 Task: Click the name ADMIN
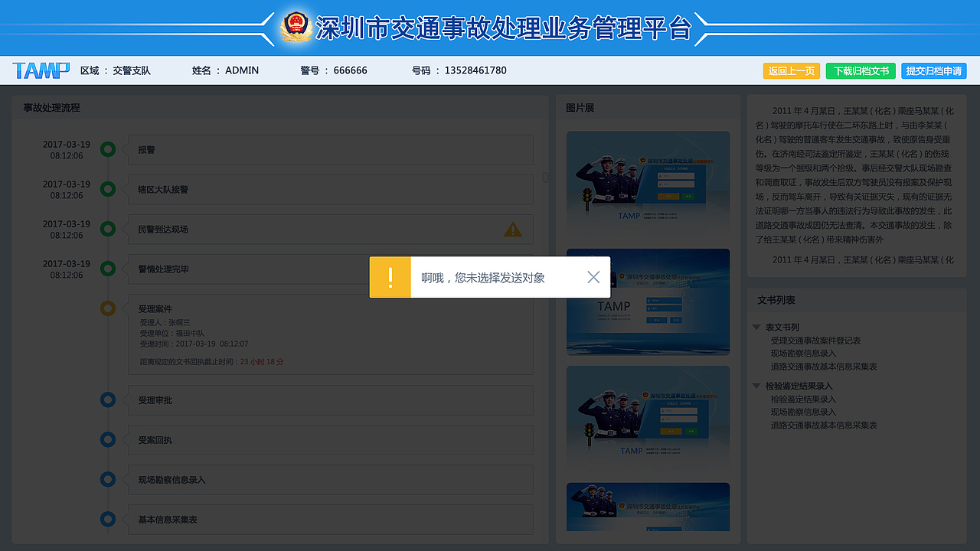click(x=242, y=70)
